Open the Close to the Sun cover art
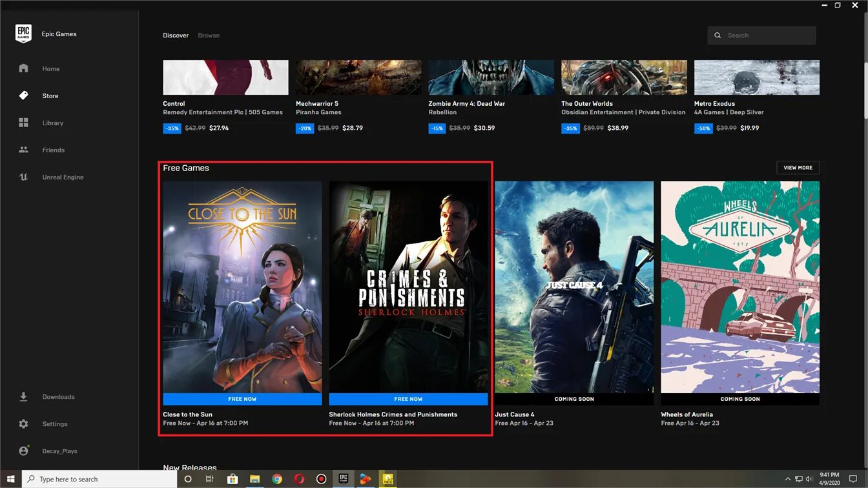 [x=242, y=287]
